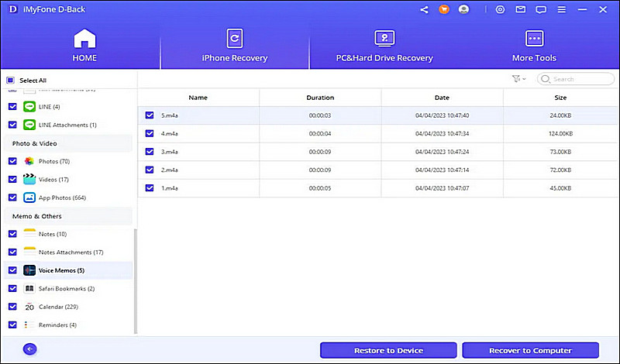This screenshot has height=364, width=620.
Task: Click the Search input field
Action: 581,79
